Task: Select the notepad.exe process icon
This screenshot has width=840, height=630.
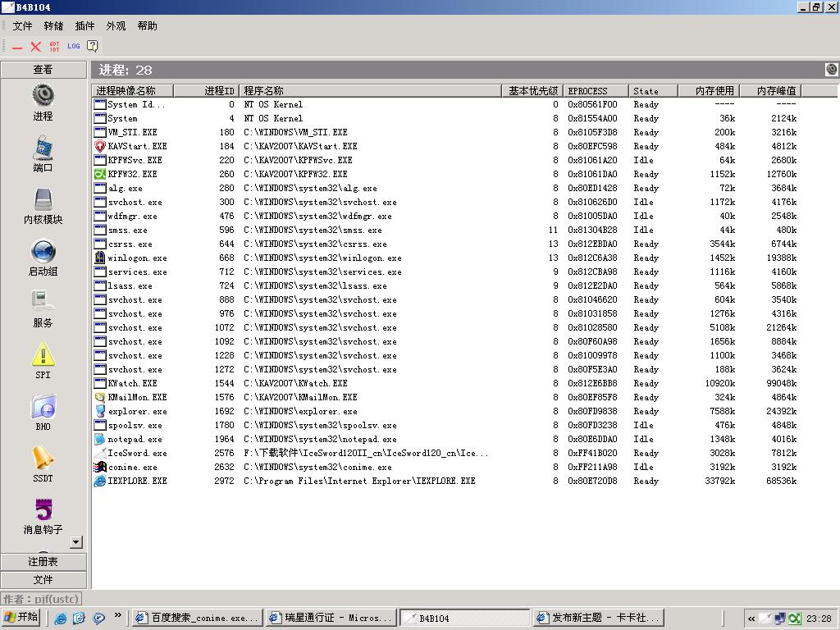Action: 99,439
